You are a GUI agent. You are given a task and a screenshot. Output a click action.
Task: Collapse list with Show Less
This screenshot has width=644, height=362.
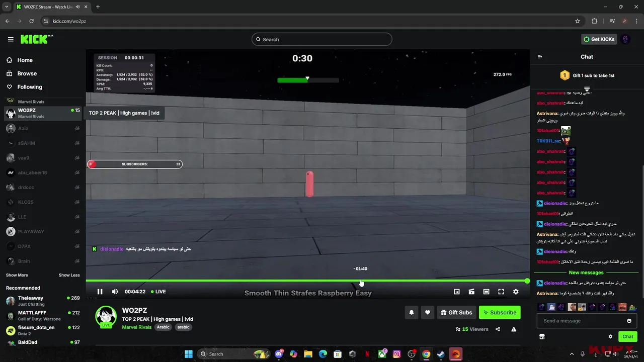coord(69,275)
